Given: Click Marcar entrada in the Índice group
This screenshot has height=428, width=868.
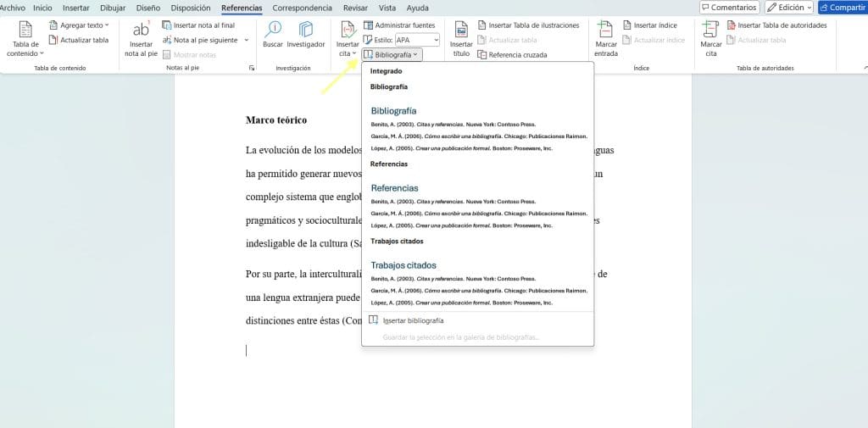Looking at the screenshot, I should pos(606,39).
